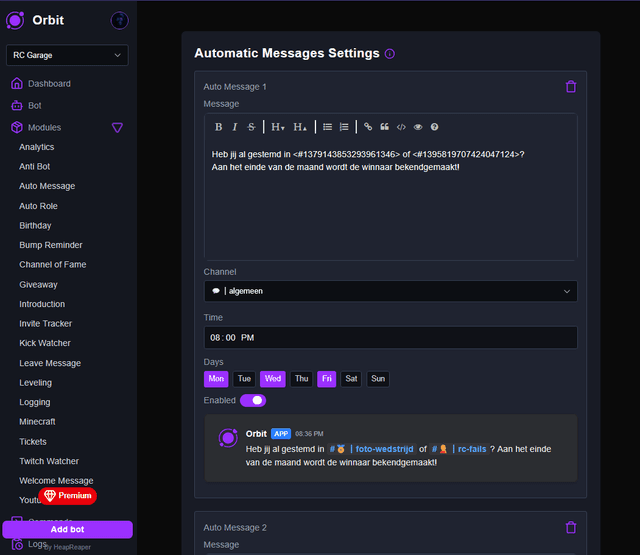This screenshot has height=555, width=640.
Task: Collapse the Modules section arrow
Action: [x=117, y=128]
